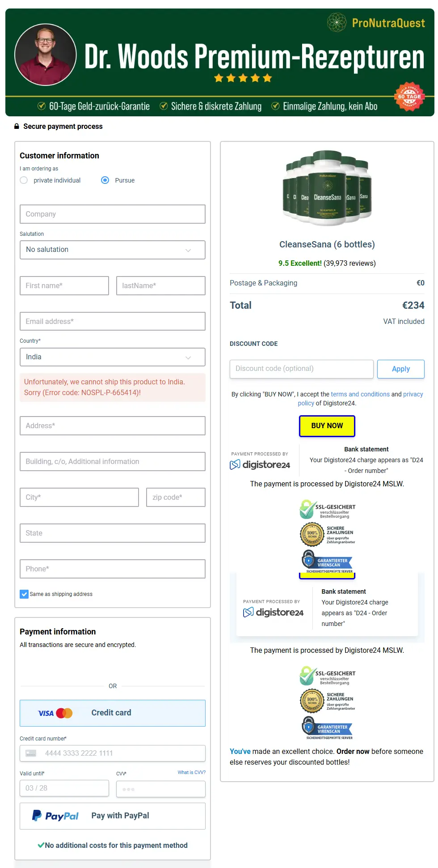Open the Salutation dropdown
The width and height of the screenshot is (438, 868).
[113, 250]
